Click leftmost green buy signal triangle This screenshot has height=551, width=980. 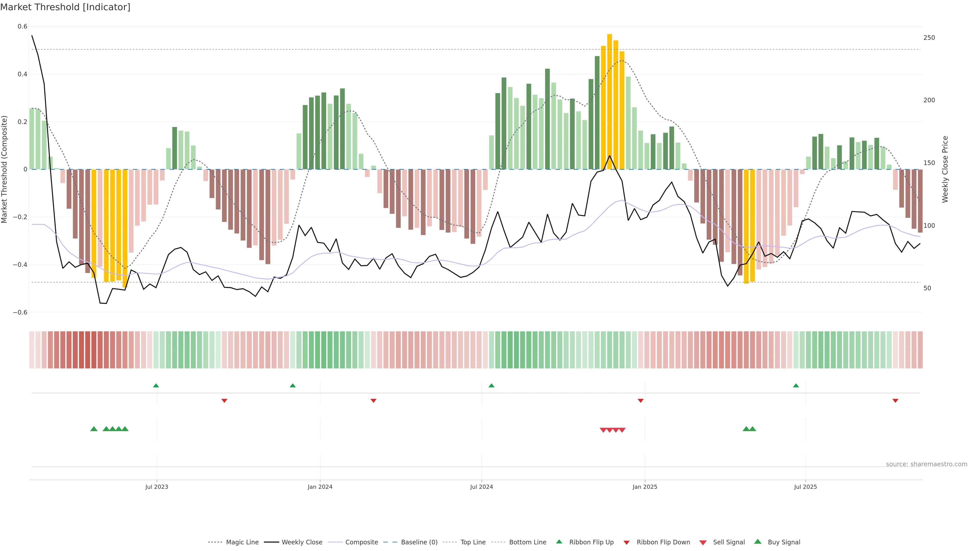click(94, 429)
